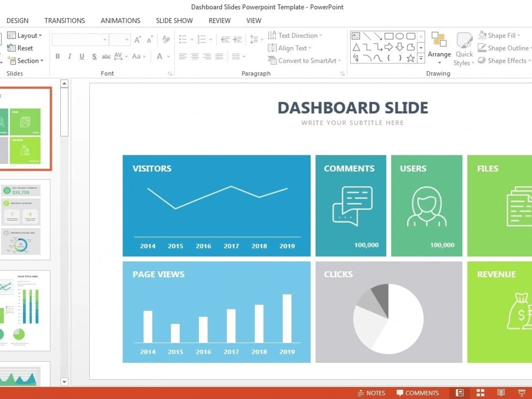Image resolution: width=532 pixels, height=399 pixels.
Task: Toggle bulleted list
Action: click(x=183, y=39)
